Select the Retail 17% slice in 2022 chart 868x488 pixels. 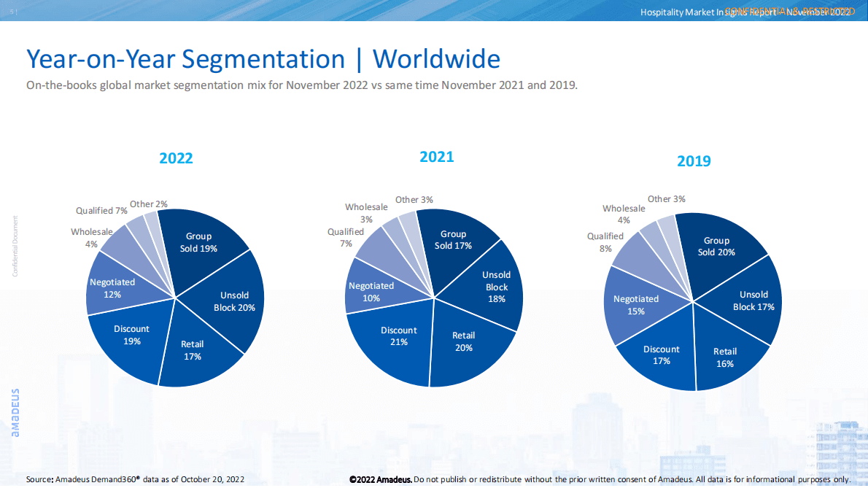193,352
